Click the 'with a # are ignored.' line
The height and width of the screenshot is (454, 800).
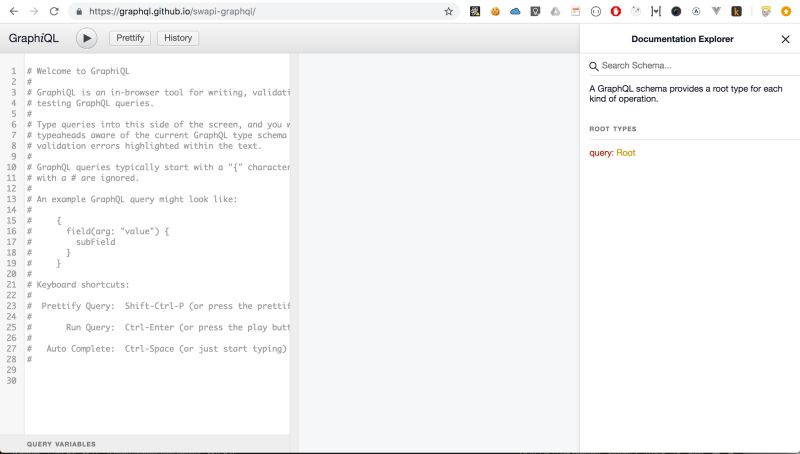(x=83, y=178)
